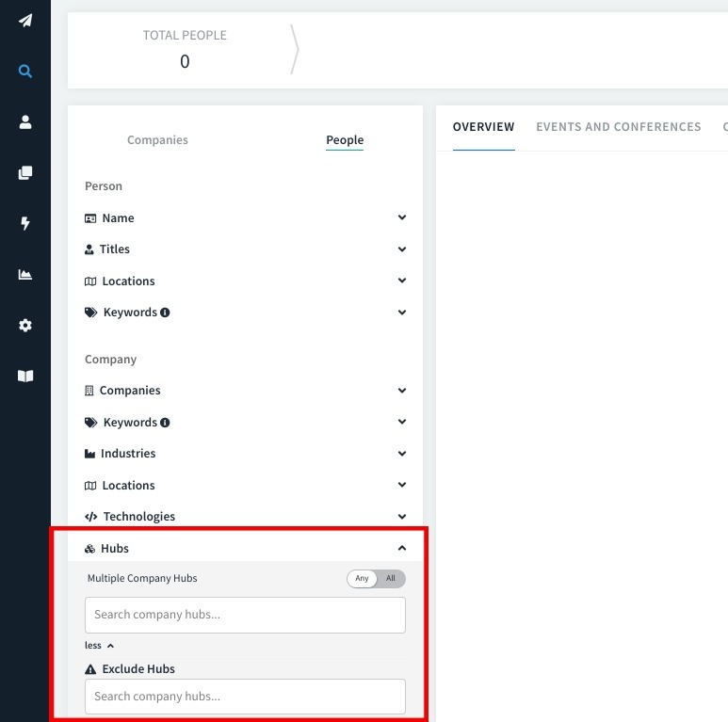
Task: Click the tags icon beside Person Keywords
Action: [x=91, y=313]
